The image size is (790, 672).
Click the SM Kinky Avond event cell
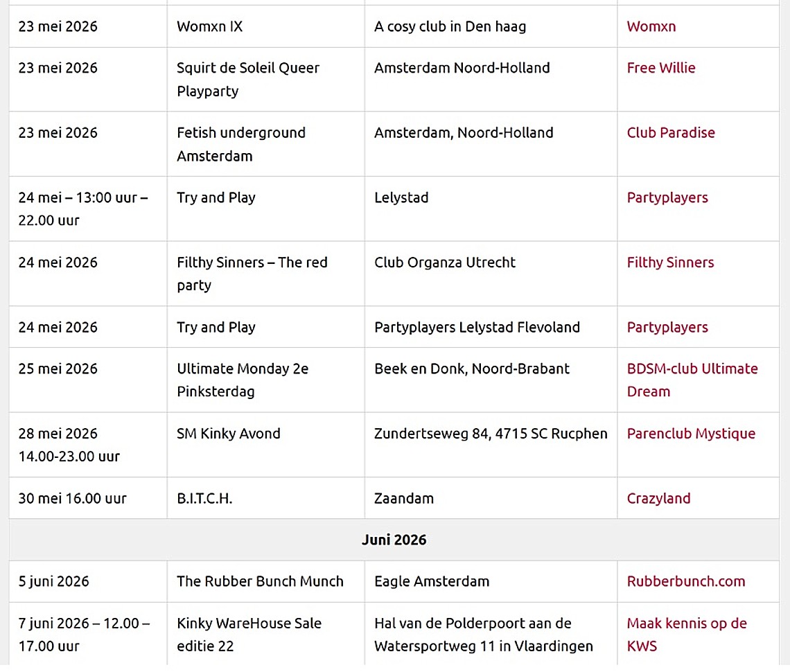(265, 445)
